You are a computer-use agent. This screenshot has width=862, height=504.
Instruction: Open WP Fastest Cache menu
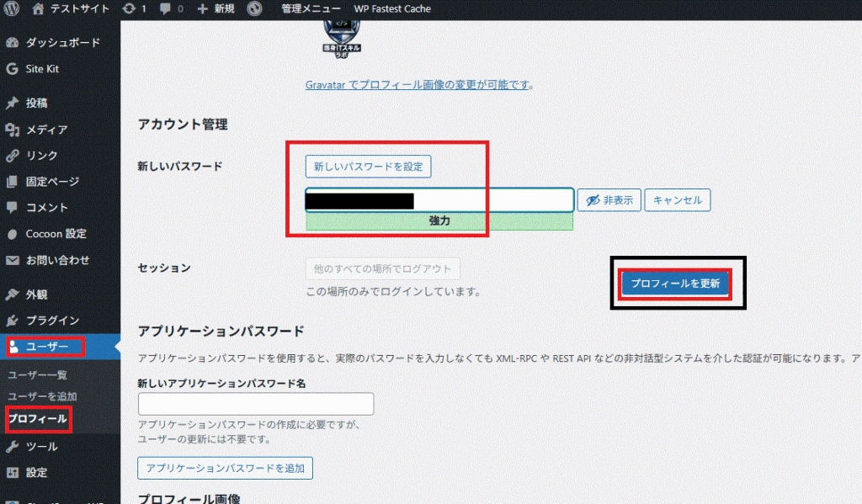click(x=392, y=8)
